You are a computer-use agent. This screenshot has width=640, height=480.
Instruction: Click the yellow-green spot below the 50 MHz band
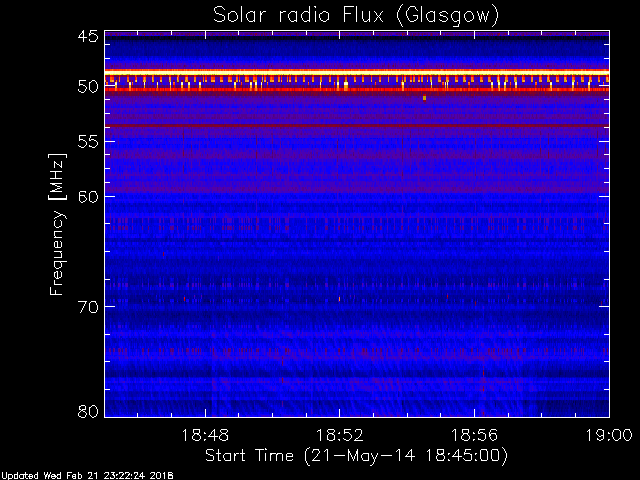[424, 98]
